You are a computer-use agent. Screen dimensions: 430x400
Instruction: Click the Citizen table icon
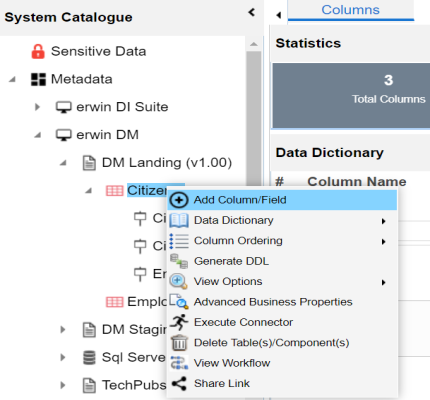[x=114, y=191]
